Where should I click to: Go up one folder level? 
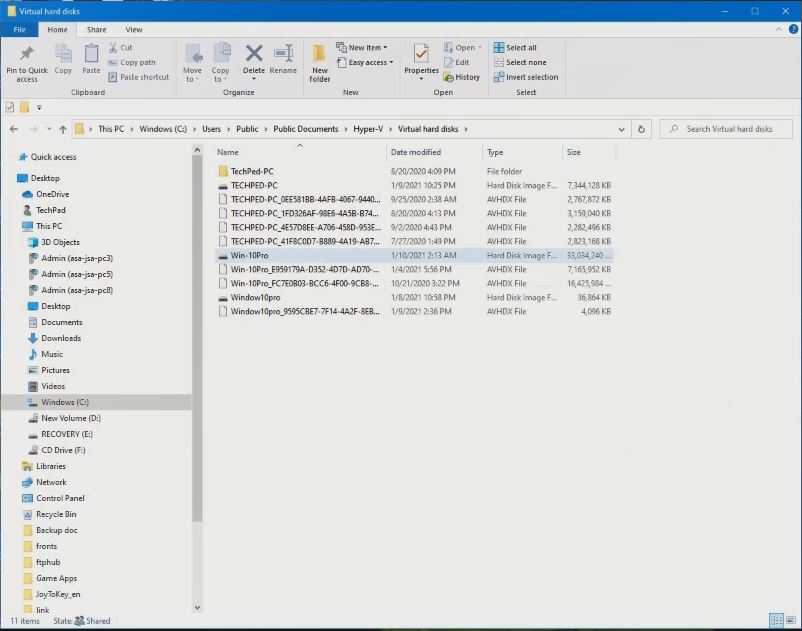[x=63, y=129]
